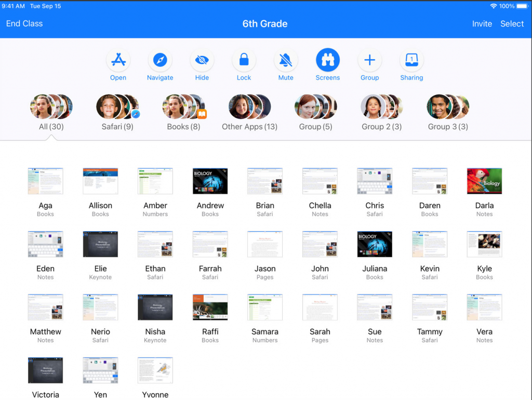Mute students with the bell icon
This screenshot has height=400, width=532.
pos(286,60)
